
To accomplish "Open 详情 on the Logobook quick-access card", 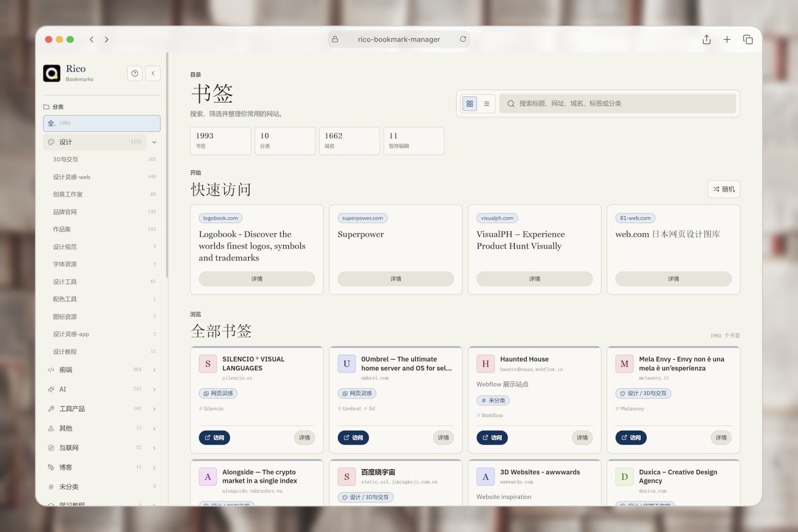I will 257,279.
